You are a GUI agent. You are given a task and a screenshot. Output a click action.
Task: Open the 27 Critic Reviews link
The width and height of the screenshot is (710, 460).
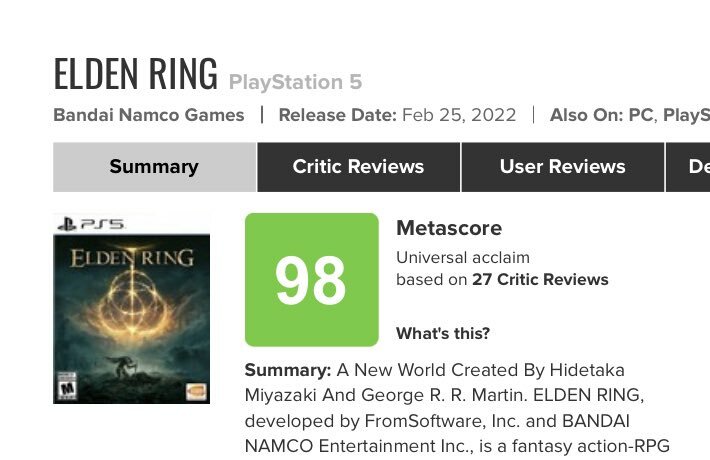540,279
